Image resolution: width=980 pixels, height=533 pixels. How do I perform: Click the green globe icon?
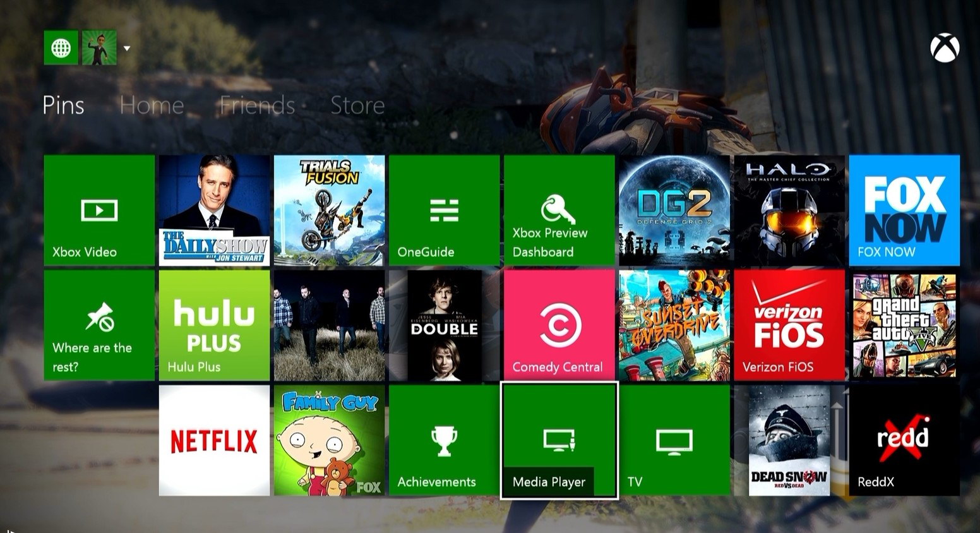point(61,47)
